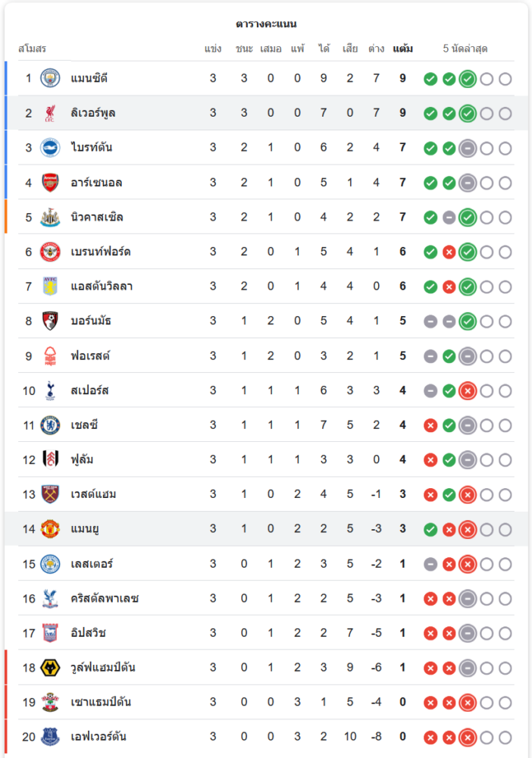Image resolution: width=532 pixels, height=758 pixels.
Task: Click the Everton club crest icon
Action: 50,737
